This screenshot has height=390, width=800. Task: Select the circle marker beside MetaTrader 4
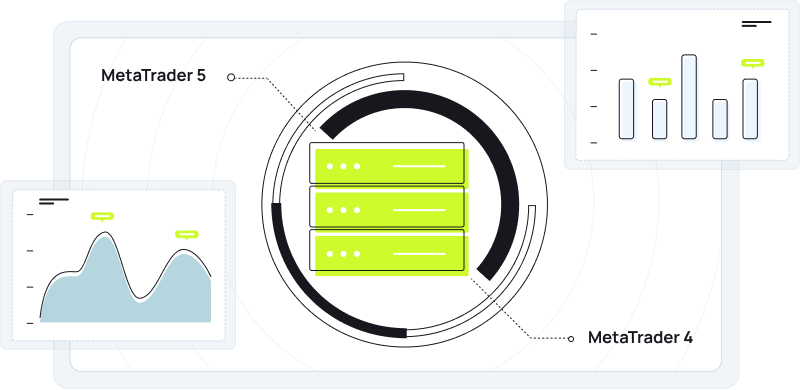click(x=571, y=338)
